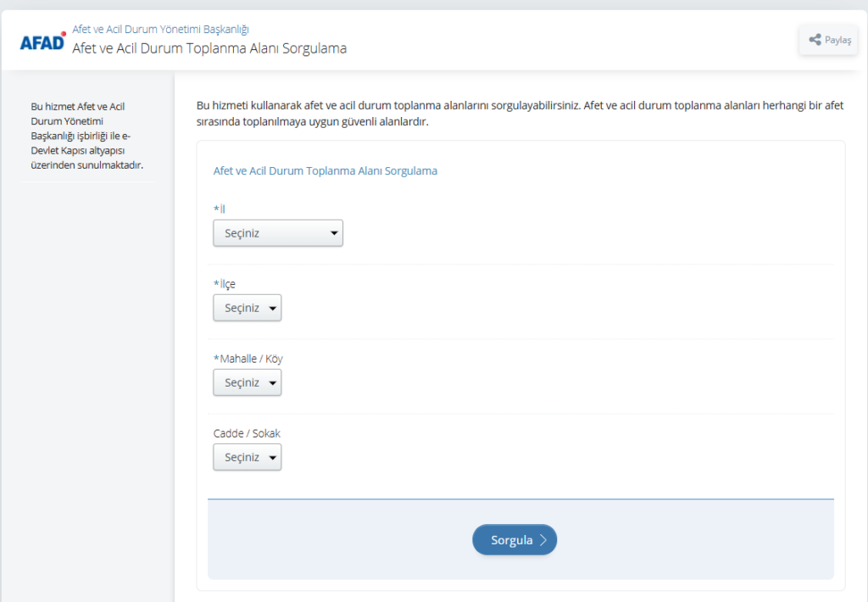
Task: Click the caret arrow on İl dropdown
Action: click(x=334, y=233)
